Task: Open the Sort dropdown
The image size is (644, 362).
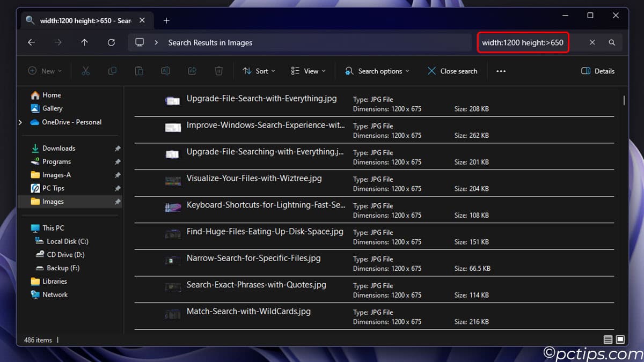Action: [259, 71]
